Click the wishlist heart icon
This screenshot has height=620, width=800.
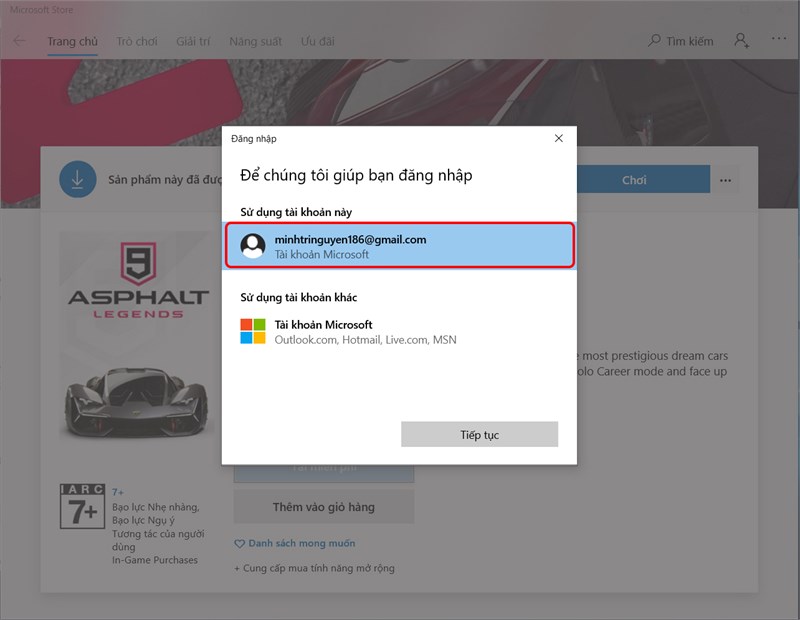239,544
